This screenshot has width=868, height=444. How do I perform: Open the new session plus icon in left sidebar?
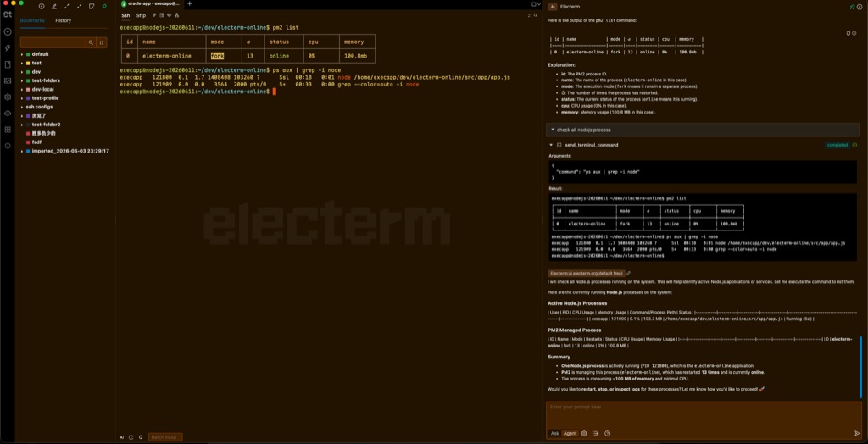pyautogui.click(x=7, y=31)
